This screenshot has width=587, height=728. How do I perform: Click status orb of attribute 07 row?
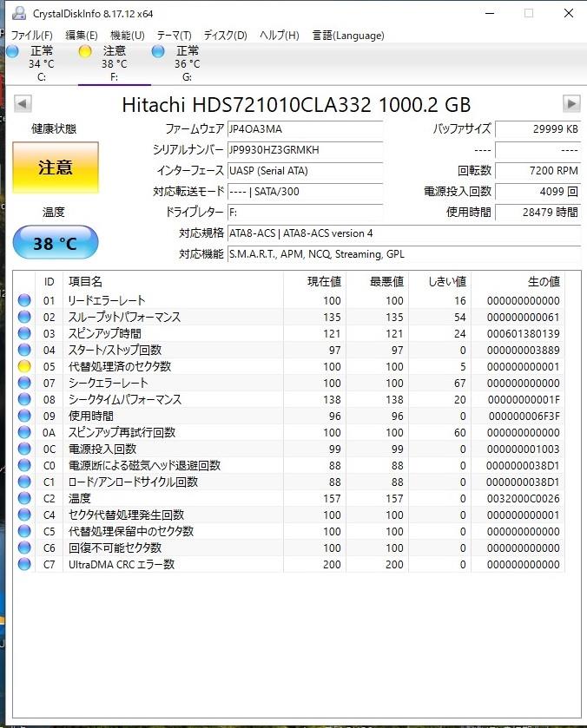tap(24, 383)
